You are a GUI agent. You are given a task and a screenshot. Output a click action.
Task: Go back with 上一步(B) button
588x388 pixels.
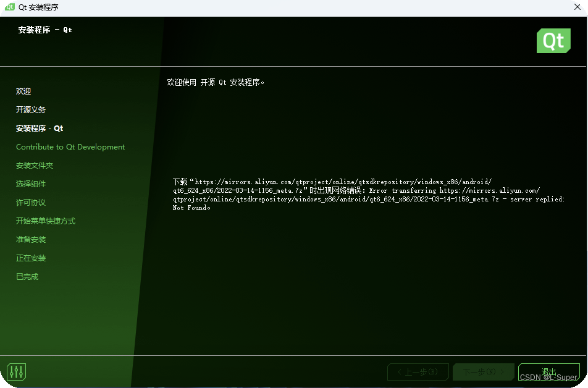point(418,372)
